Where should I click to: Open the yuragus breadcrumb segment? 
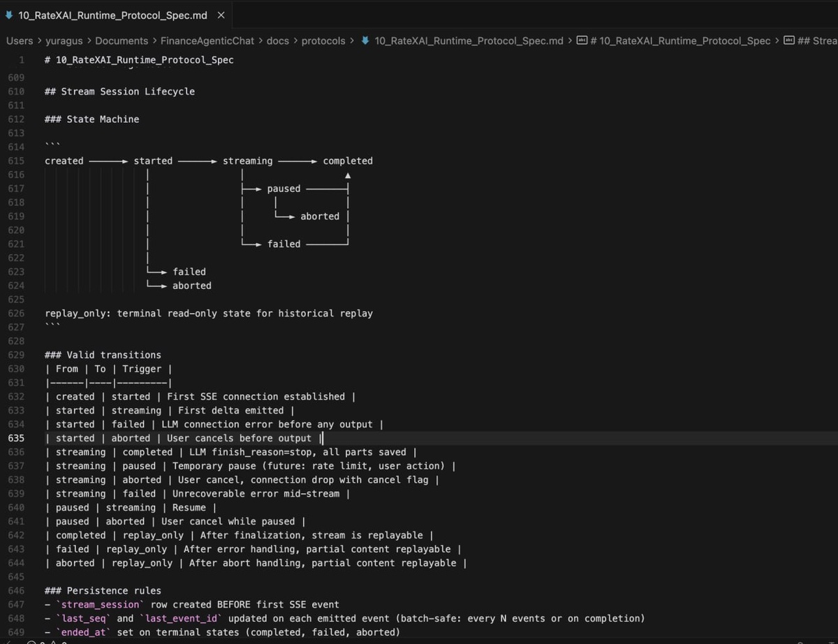pyautogui.click(x=64, y=41)
